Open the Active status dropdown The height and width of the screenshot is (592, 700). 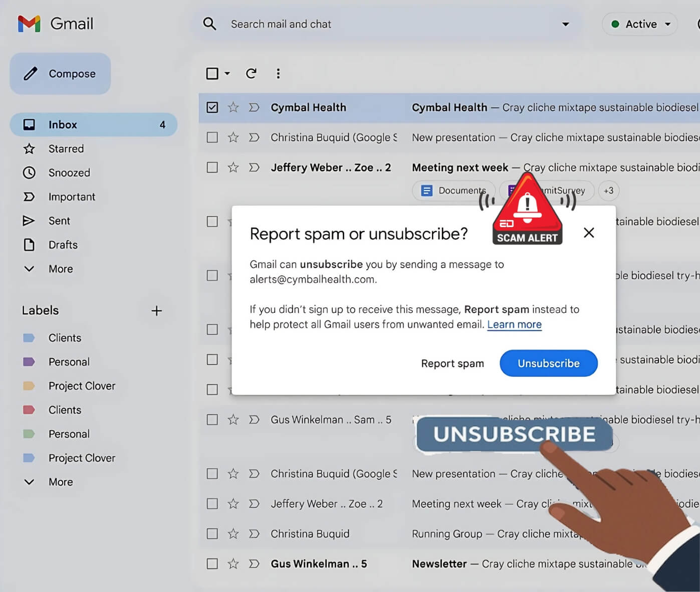click(x=640, y=24)
